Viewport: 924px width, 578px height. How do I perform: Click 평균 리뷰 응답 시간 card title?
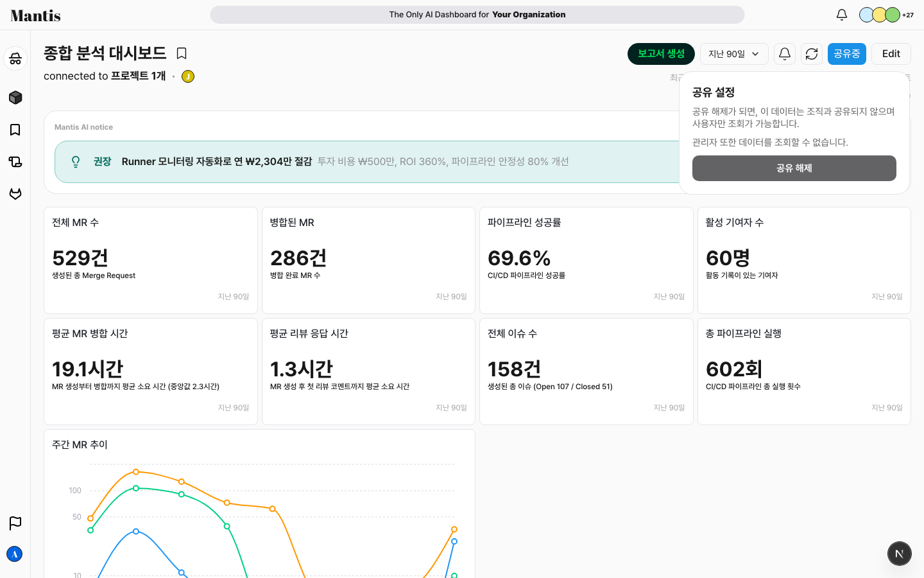pos(309,333)
